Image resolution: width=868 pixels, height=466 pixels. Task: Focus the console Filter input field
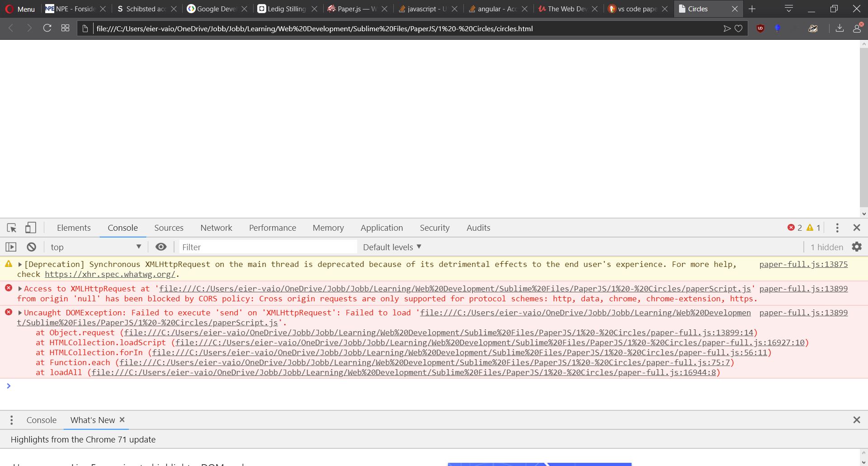click(268, 247)
